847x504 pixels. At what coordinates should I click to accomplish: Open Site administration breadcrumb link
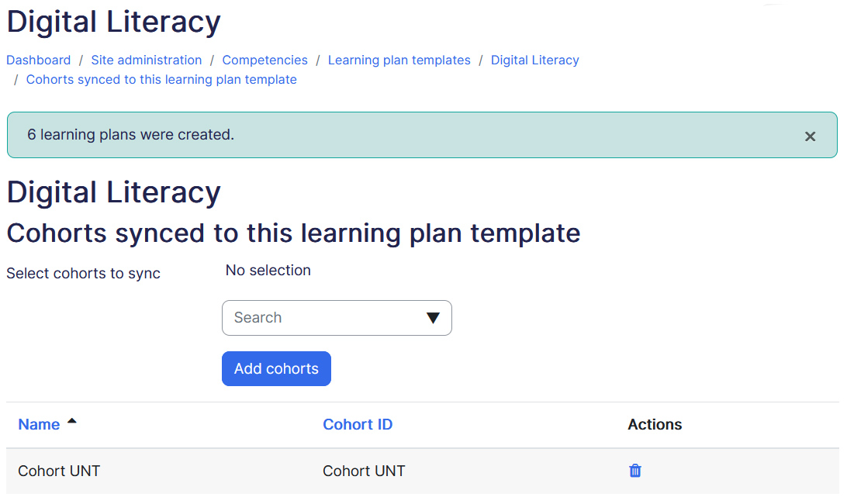click(x=147, y=60)
